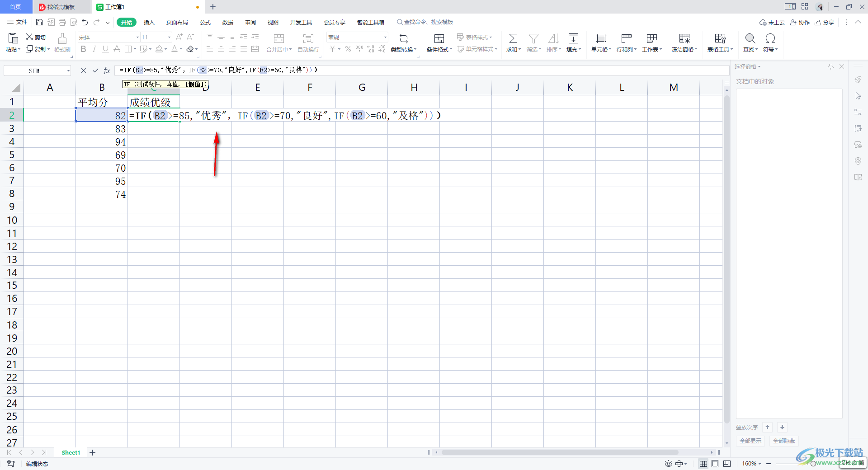This screenshot has height=470, width=868.
Task: Click Hide All (全部隐藏) button
Action: (x=784, y=441)
